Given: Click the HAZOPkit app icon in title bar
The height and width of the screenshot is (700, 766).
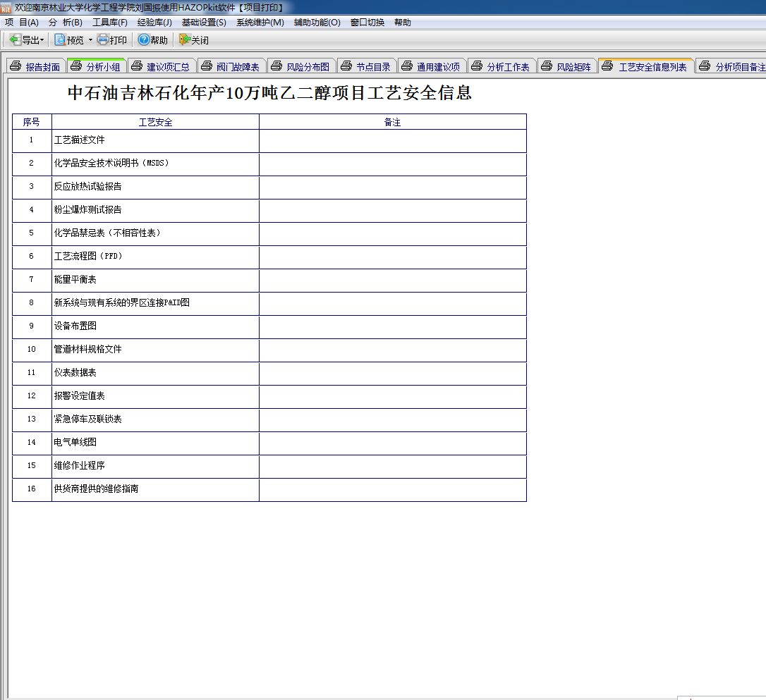Looking at the screenshot, I should tap(6, 7).
